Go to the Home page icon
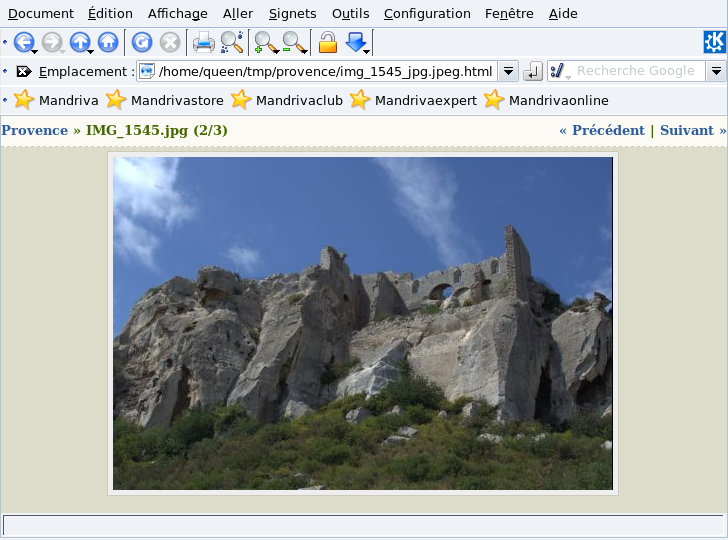This screenshot has height=540, width=728. click(x=108, y=42)
